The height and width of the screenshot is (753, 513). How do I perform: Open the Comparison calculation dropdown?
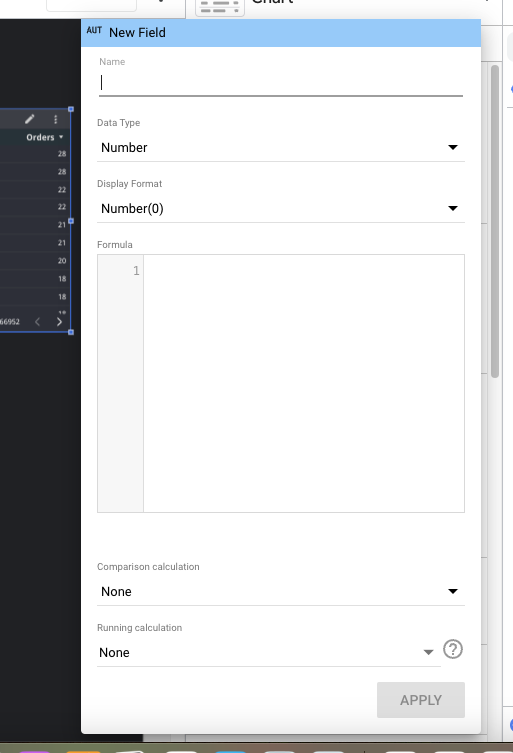(x=281, y=592)
